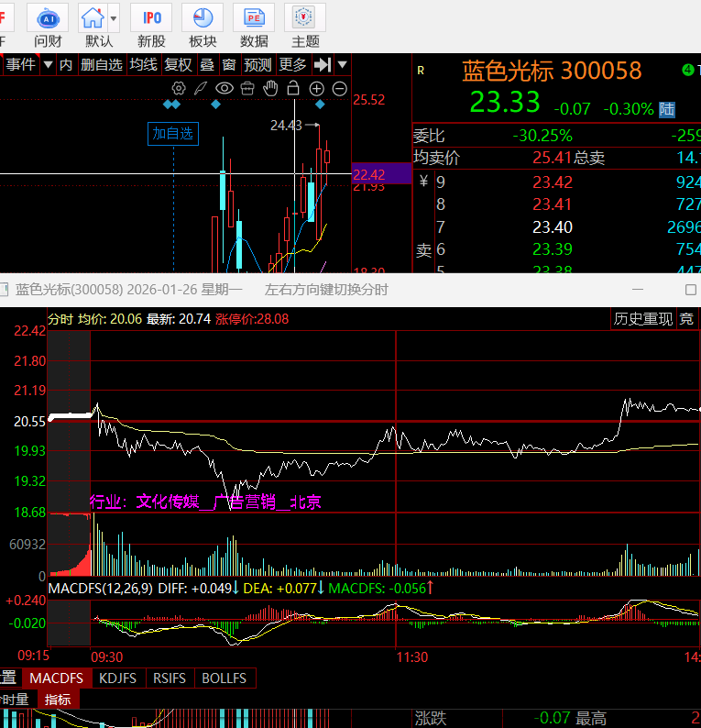Expand the 默认 dropdown arrow
Image resolution: width=701 pixels, height=728 pixels.
114,18
